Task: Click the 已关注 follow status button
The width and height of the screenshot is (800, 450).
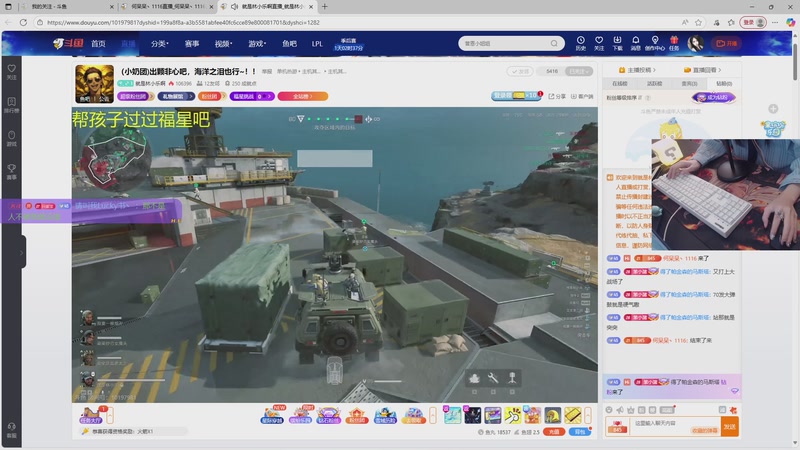Action: 579,71
